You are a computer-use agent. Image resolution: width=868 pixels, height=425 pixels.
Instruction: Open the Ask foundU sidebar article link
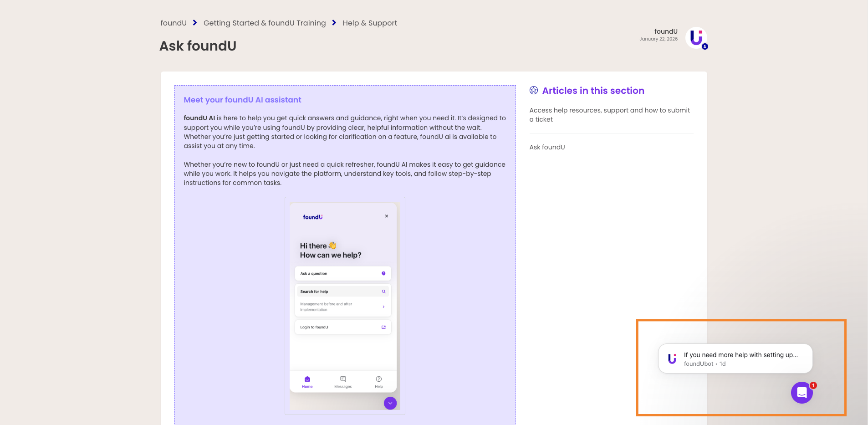(x=547, y=147)
